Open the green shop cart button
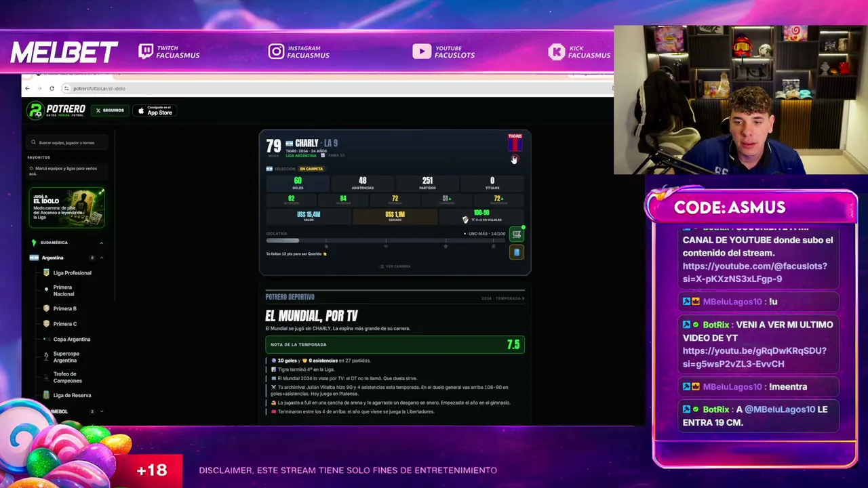This screenshot has width=868, height=488. 517,235
